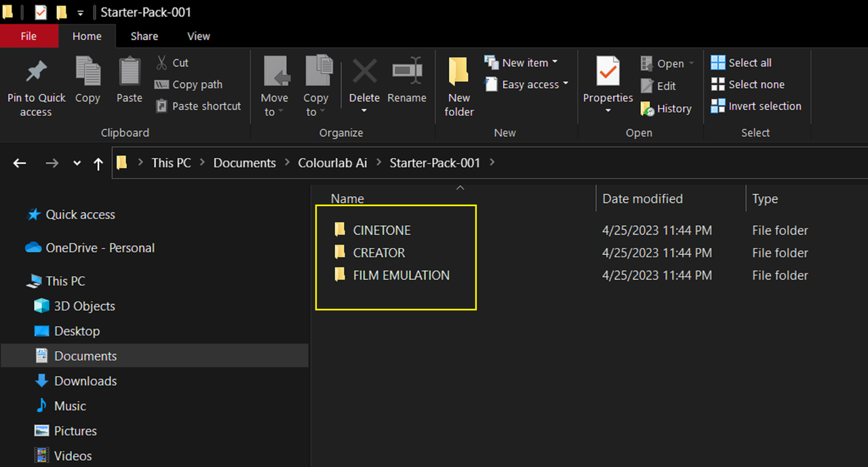The height and width of the screenshot is (467, 868).
Task: Switch to the Home ribbon tab
Action: (x=87, y=36)
